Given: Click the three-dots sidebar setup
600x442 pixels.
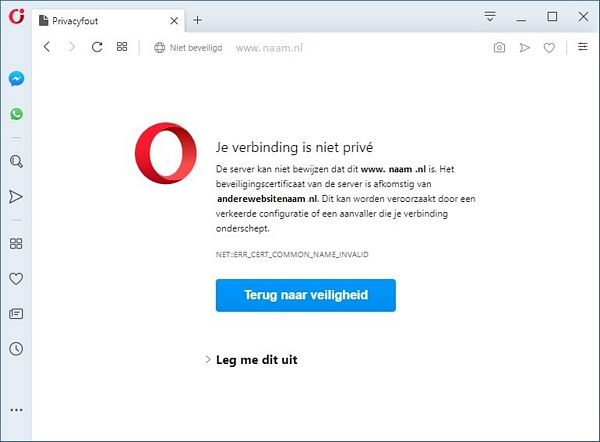Looking at the screenshot, I should tap(16, 410).
